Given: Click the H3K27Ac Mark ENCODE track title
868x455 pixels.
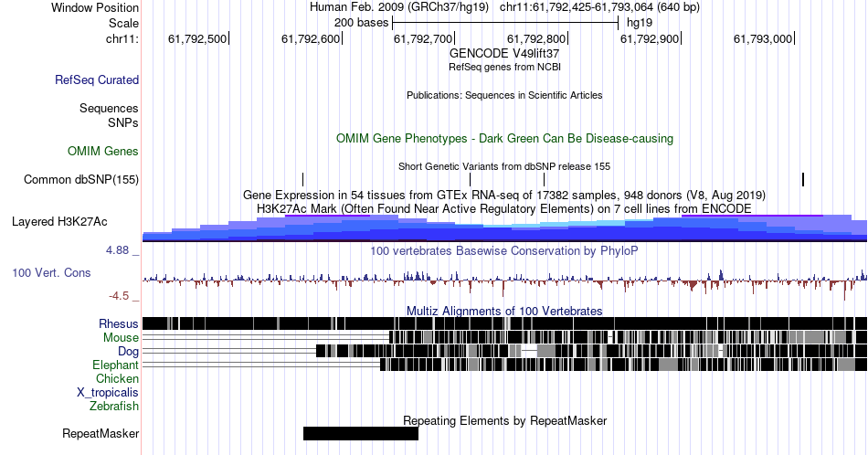Looking at the screenshot, I should tap(504, 208).
